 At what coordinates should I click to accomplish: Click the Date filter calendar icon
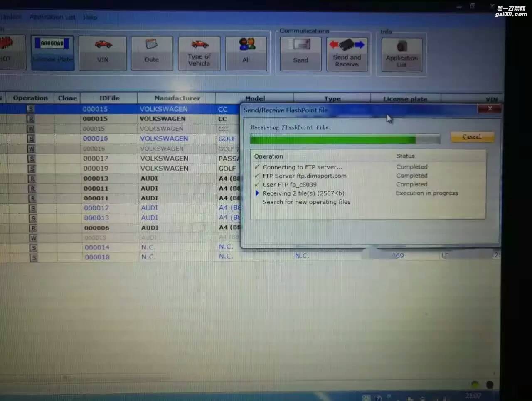click(152, 44)
